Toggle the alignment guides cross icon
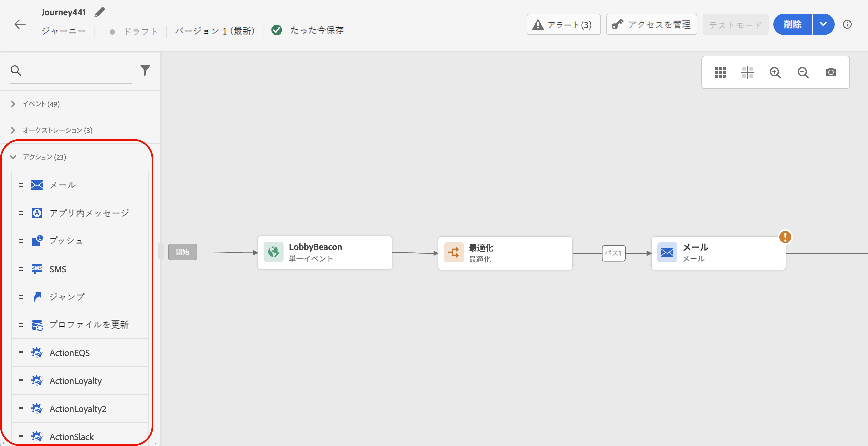The width and height of the screenshot is (868, 446). [x=747, y=72]
